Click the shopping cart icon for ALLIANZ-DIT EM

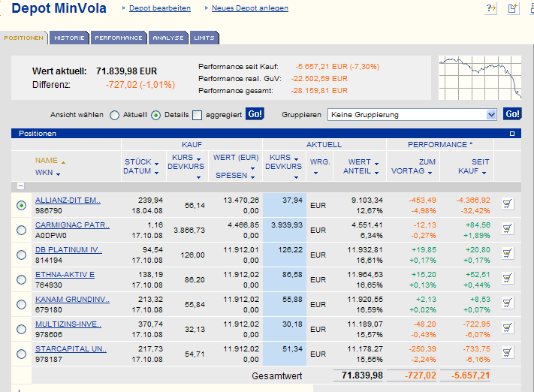pyautogui.click(x=507, y=204)
